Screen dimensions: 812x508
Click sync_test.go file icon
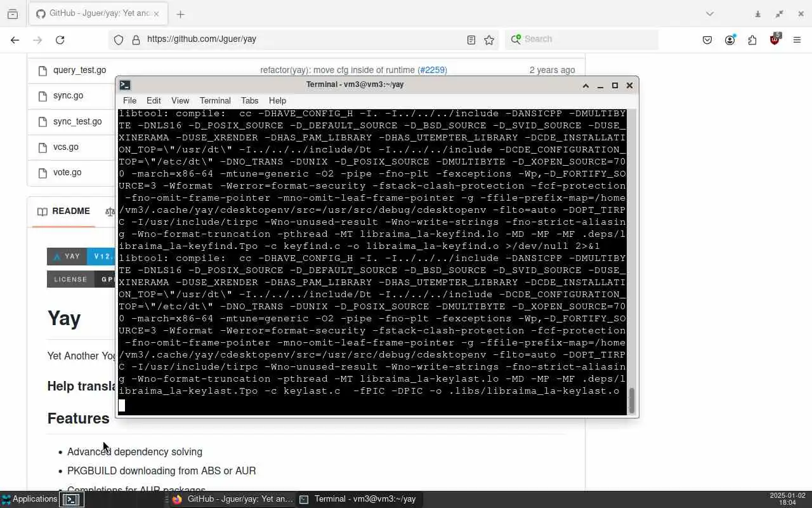pos(43,122)
